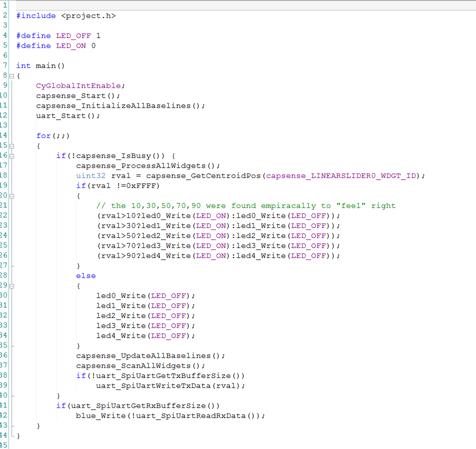Click 'CyGlobalIntEnable;' statement
This screenshot has height=449, width=476.
pyautogui.click(x=80, y=86)
